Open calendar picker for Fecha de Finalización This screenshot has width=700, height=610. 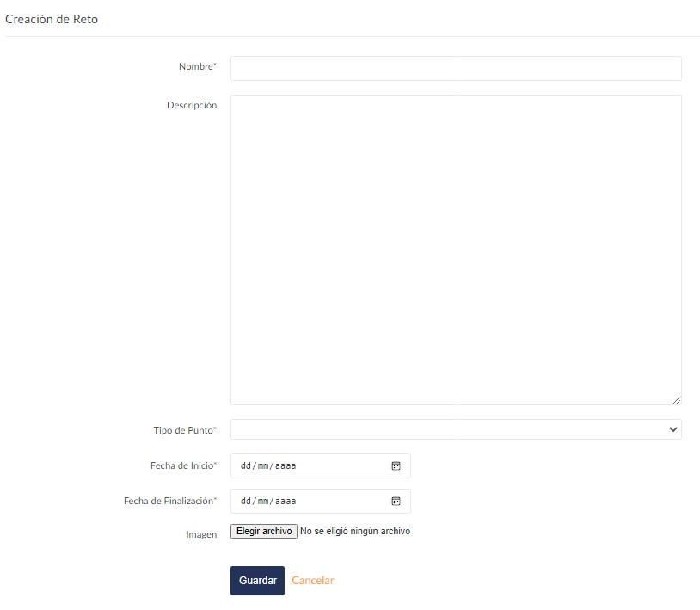click(396, 501)
